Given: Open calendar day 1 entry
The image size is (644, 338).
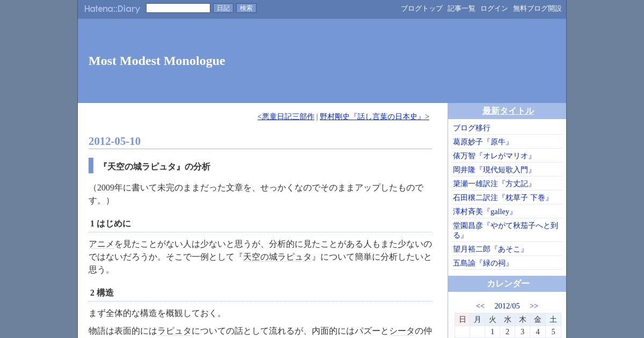Looking at the screenshot, I should click(x=492, y=332).
